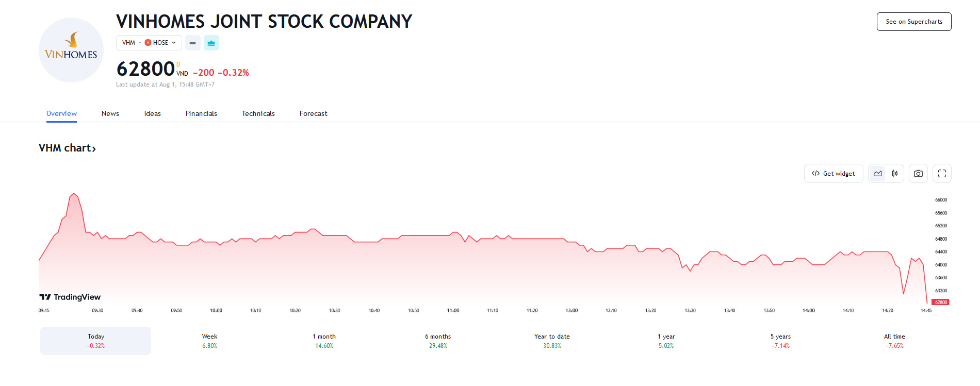Open the VHM HOSE symbol dropdown
This screenshot has width=980, height=386.
coord(149,43)
